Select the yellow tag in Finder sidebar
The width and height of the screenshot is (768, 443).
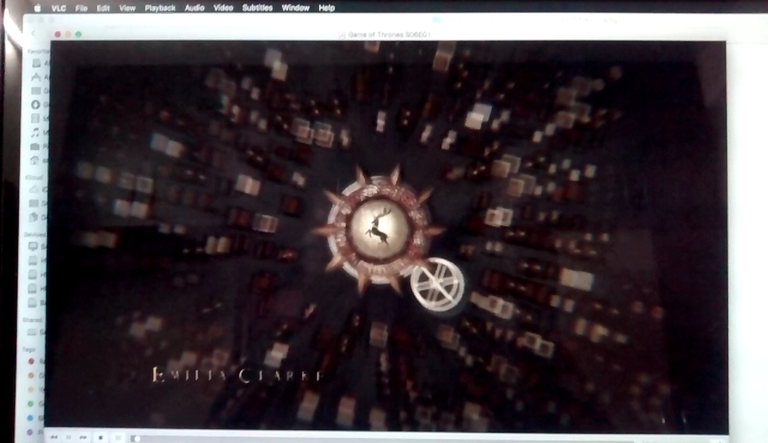click(x=31, y=390)
